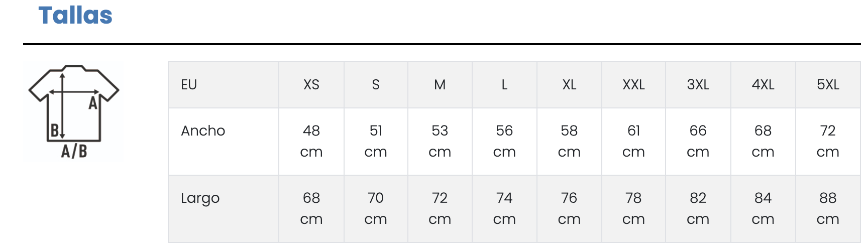
Task: Select the 82 cm Largo cell
Action: click(698, 208)
